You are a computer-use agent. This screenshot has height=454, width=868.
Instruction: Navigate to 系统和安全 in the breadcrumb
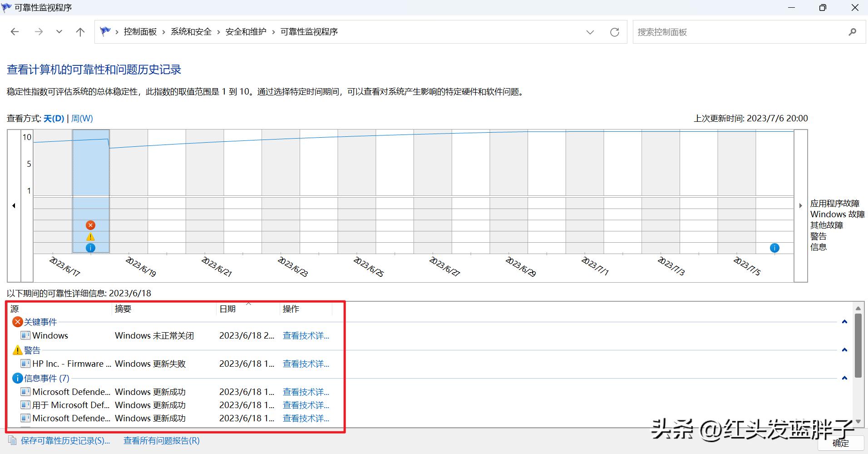tap(191, 31)
